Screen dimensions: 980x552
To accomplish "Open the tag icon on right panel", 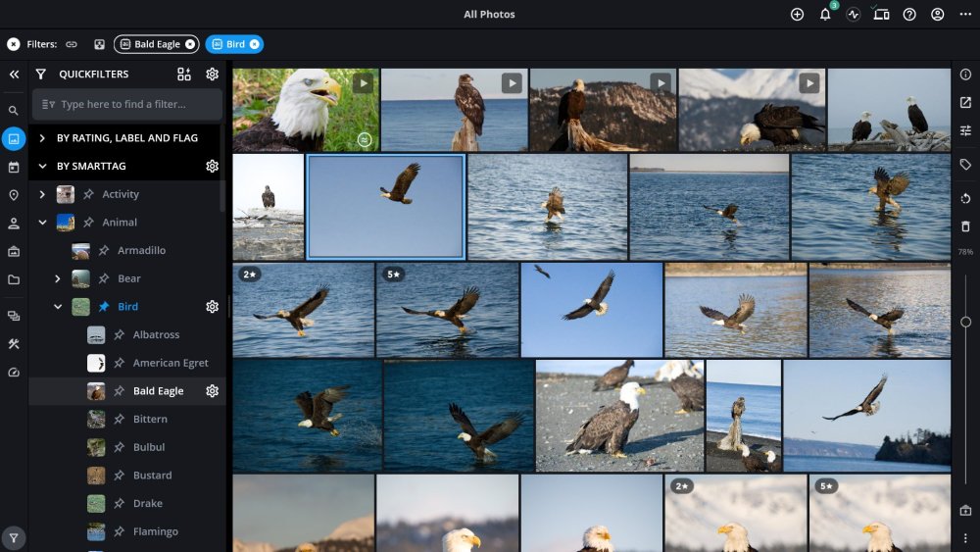I will click(x=965, y=165).
